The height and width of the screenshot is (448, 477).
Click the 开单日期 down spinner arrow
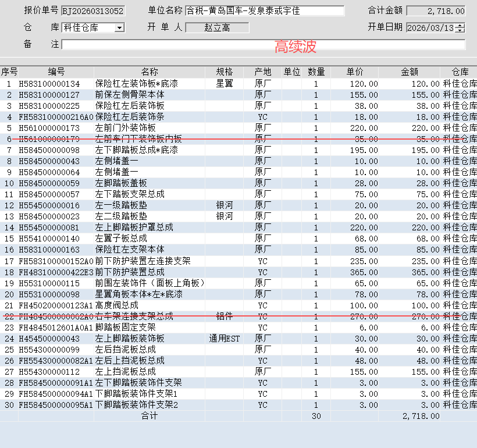(x=461, y=30)
